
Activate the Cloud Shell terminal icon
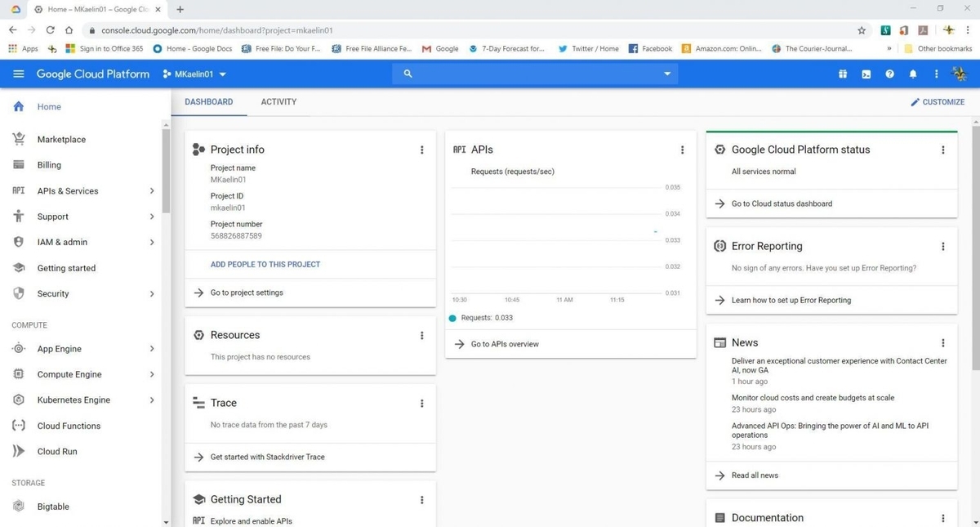pos(866,74)
